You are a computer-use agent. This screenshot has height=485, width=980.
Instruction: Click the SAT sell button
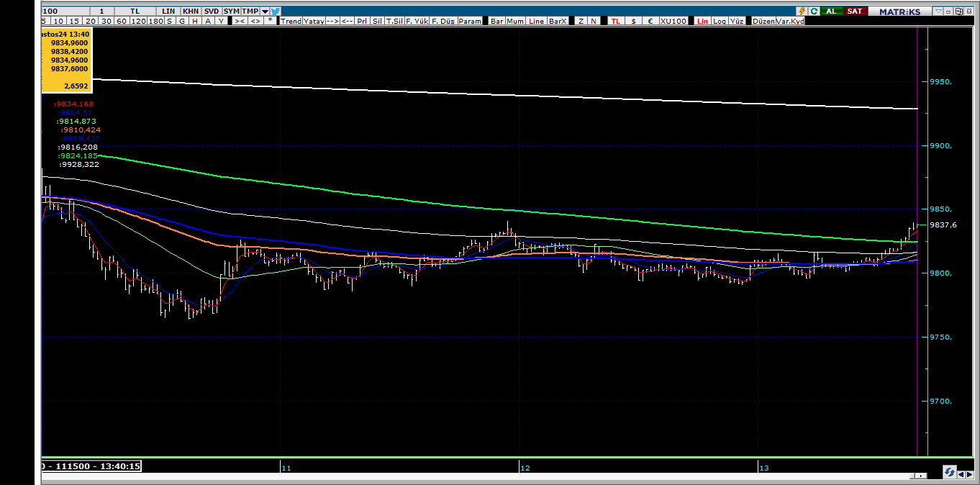point(856,11)
